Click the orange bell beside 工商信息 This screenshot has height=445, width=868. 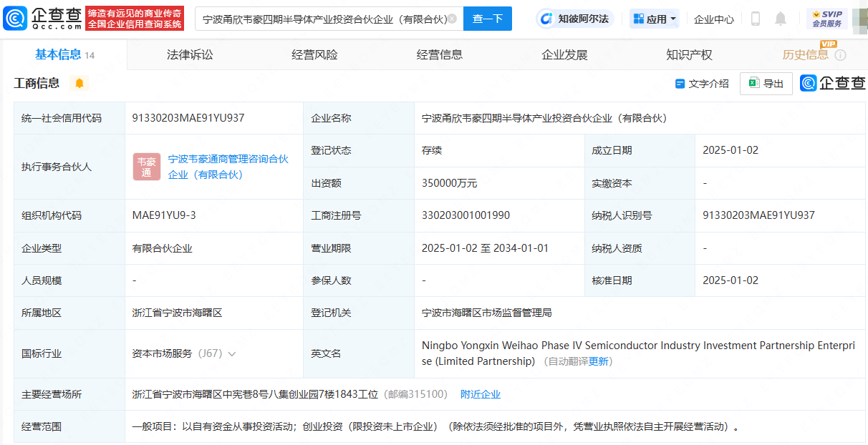coord(79,83)
